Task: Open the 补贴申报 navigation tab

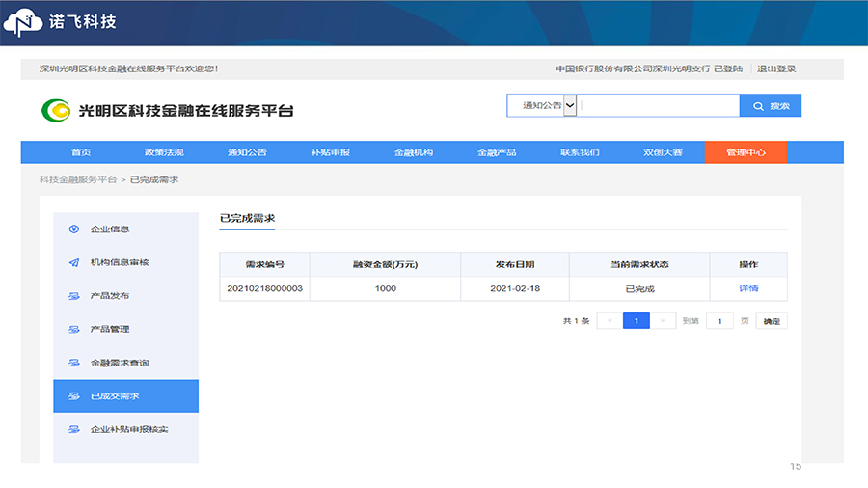Action: point(331,152)
